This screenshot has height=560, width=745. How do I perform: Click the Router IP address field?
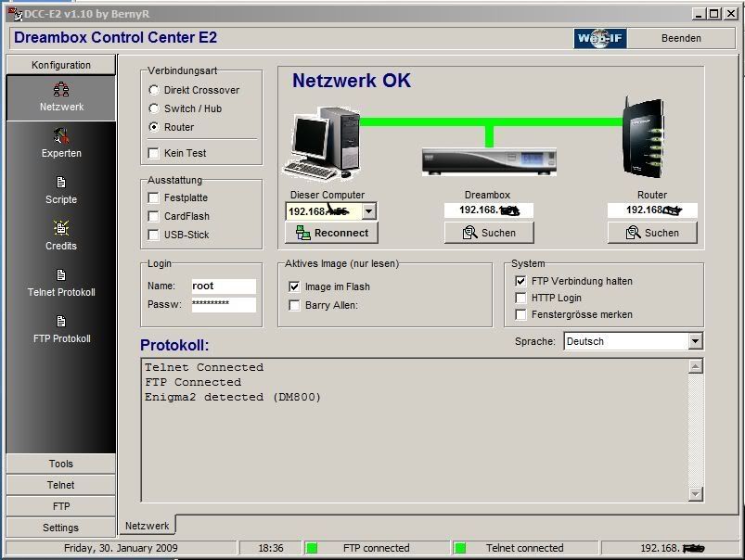point(652,210)
